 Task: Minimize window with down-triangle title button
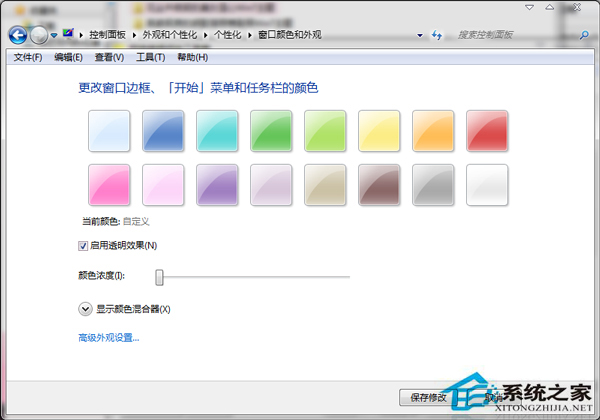[x=529, y=7]
